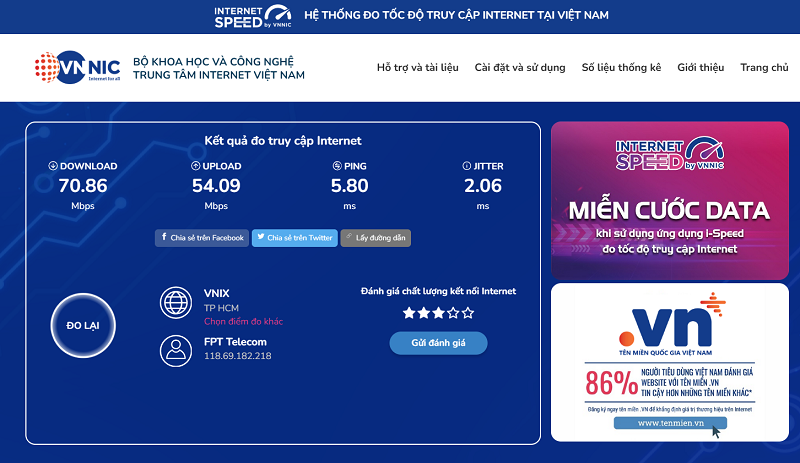
Task: Click the Trung tâm Internet Việt Nam title
Action: tap(219, 75)
